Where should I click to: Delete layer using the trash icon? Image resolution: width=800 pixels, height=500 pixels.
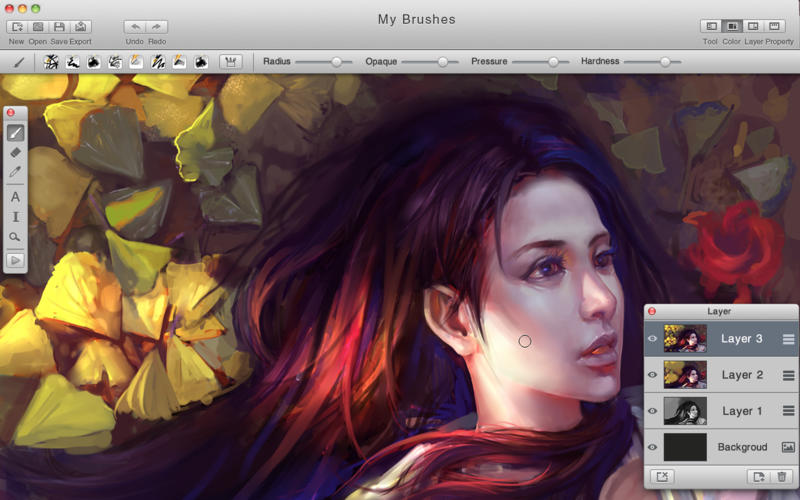(x=782, y=477)
